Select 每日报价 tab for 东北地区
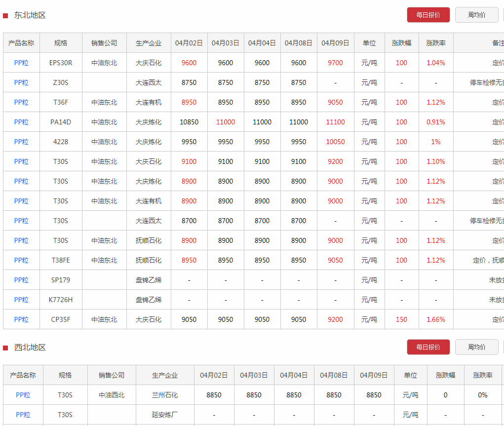The height and width of the screenshot is (426, 504). point(428,15)
